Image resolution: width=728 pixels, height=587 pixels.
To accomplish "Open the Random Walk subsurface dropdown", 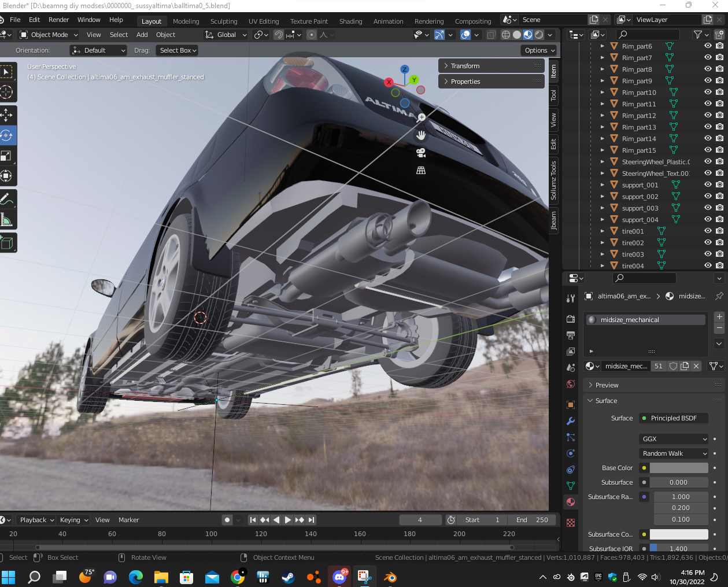I will pos(674,453).
